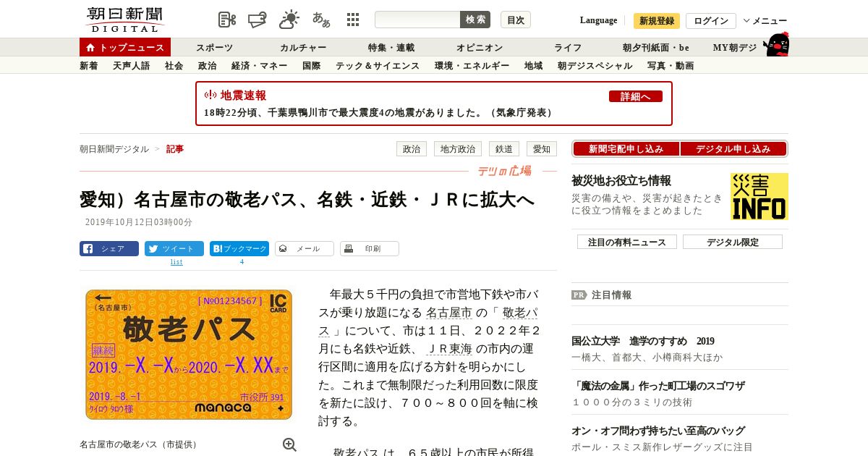Open the grid apps icon in header
This screenshot has width=868, height=456.
(353, 20)
